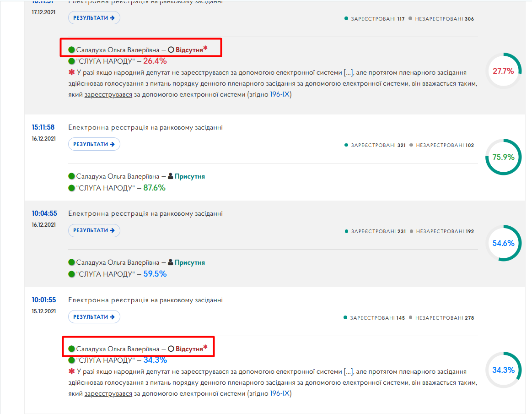
Task: Click the empty circle icon before the bottom Відсутня
Action: coord(171,349)
